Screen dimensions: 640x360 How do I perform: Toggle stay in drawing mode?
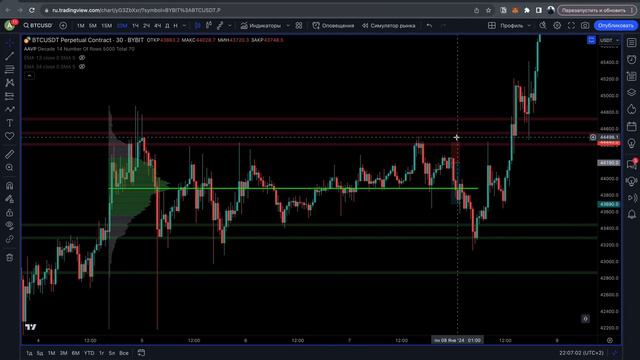(x=9, y=199)
